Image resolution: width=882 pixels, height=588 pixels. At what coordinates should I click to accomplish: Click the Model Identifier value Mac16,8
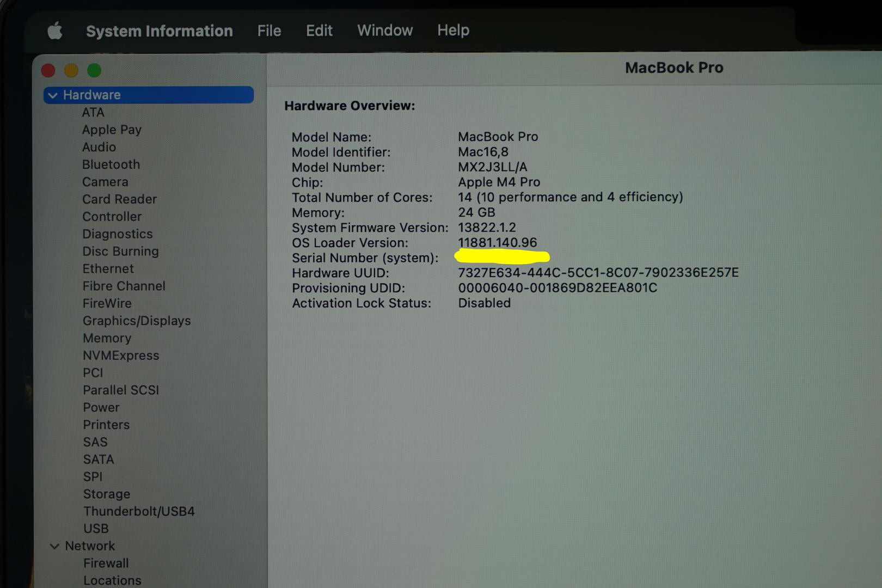point(483,152)
